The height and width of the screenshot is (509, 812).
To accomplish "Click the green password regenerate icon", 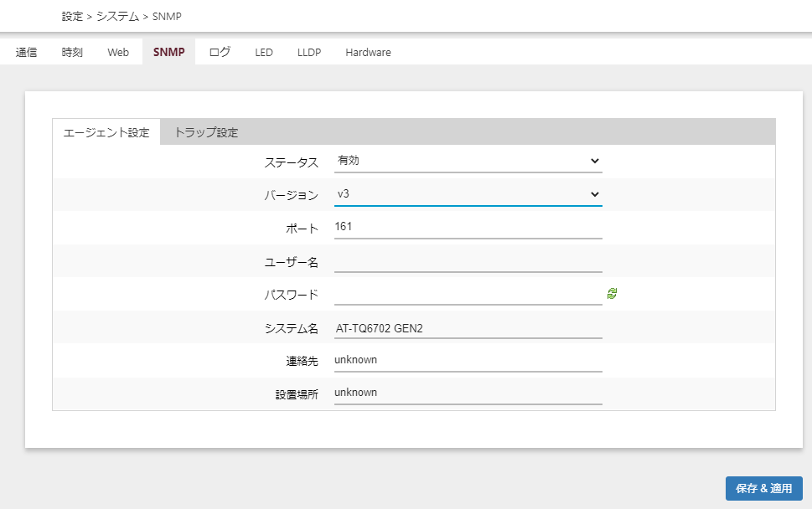I will pyautogui.click(x=612, y=293).
